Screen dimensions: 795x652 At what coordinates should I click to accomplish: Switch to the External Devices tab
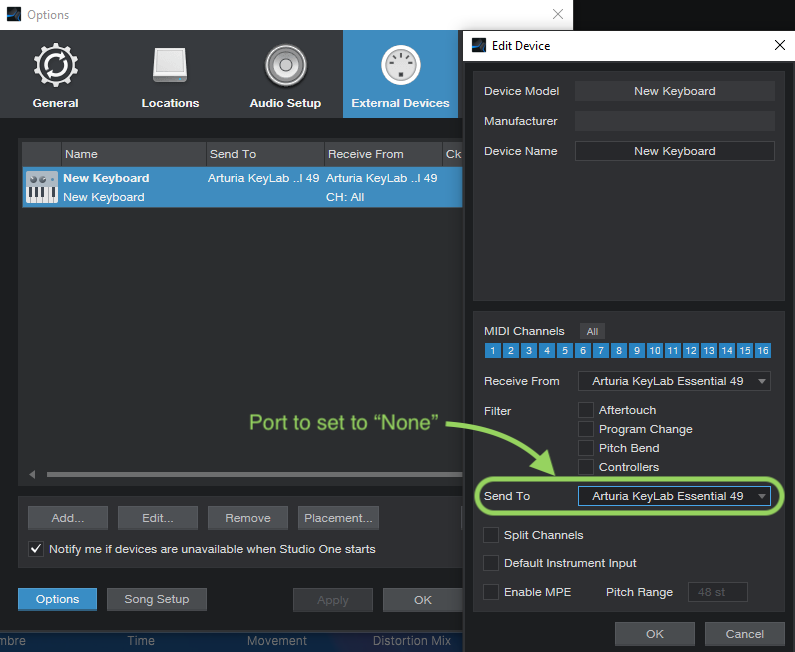click(401, 75)
